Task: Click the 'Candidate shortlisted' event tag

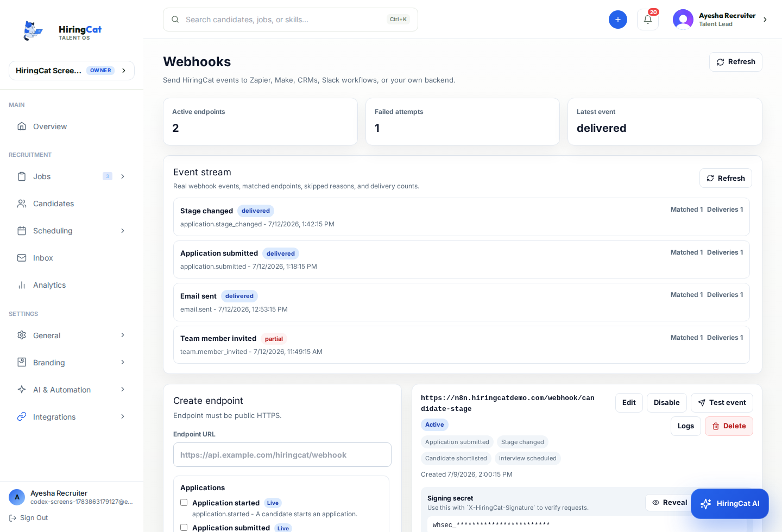Action: tap(456, 458)
